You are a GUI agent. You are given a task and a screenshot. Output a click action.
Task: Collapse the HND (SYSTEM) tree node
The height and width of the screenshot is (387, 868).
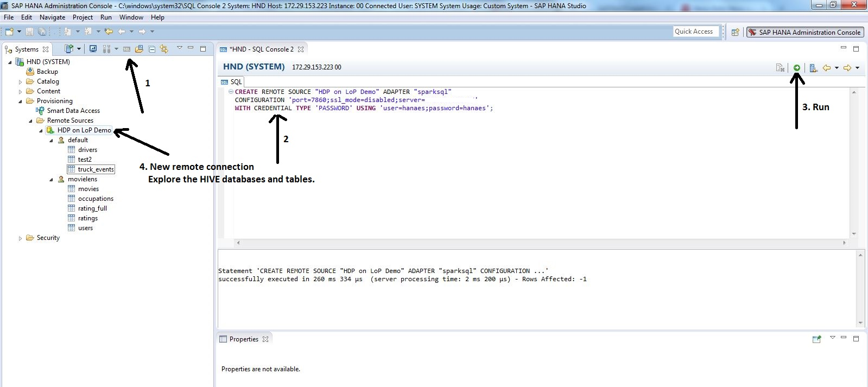(x=10, y=62)
